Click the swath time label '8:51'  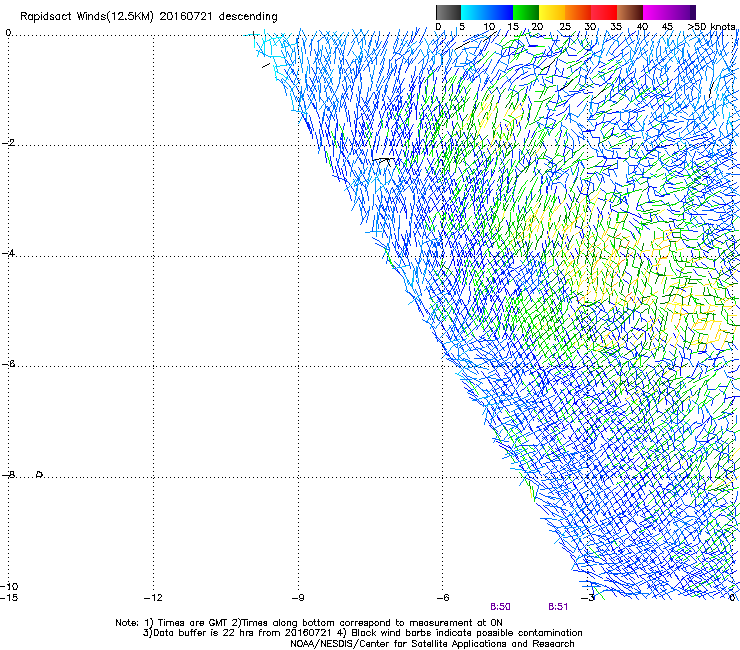coord(558,607)
